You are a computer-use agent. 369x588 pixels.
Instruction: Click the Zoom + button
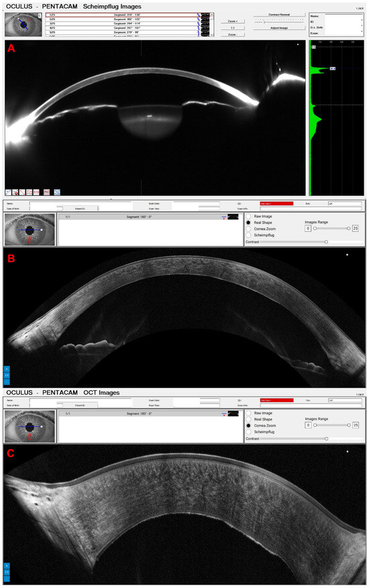pos(232,21)
